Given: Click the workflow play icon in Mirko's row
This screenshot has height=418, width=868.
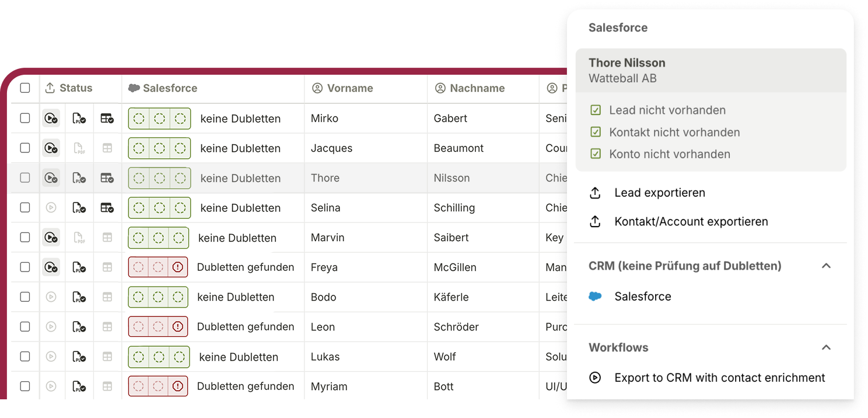Looking at the screenshot, I should 51,119.
